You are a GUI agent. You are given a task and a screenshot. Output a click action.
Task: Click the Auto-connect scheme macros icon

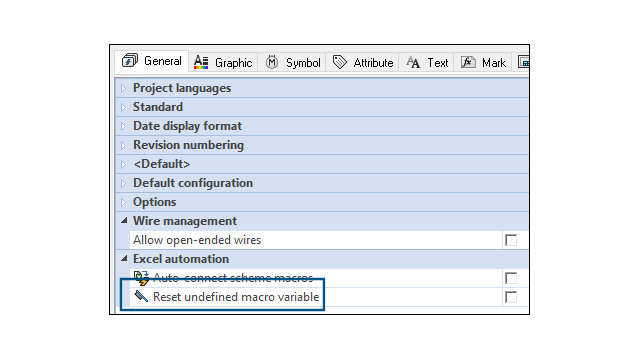tap(142, 278)
